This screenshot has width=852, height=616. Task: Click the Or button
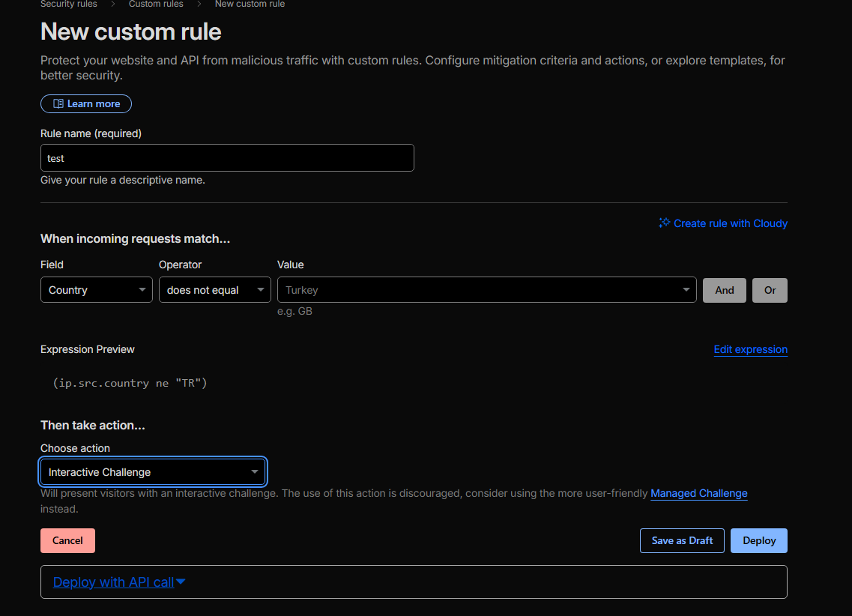tap(770, 290)
